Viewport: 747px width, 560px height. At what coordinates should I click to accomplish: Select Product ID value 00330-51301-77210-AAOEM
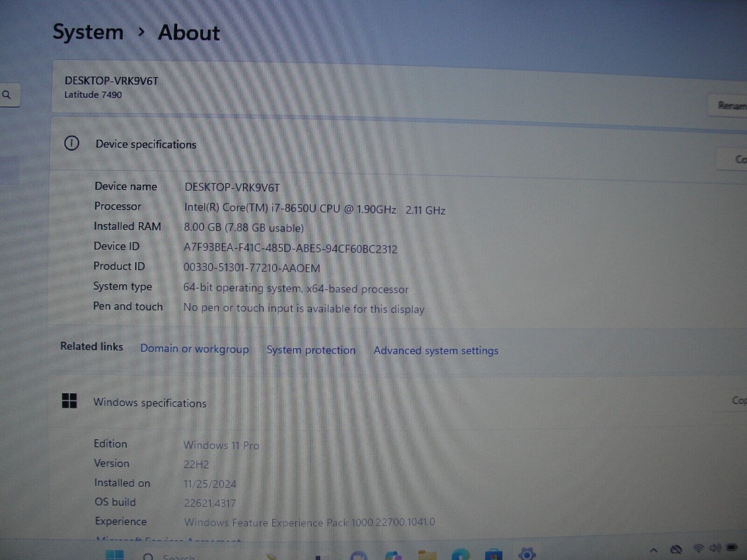pyautogui.click(x=252, y=268)
